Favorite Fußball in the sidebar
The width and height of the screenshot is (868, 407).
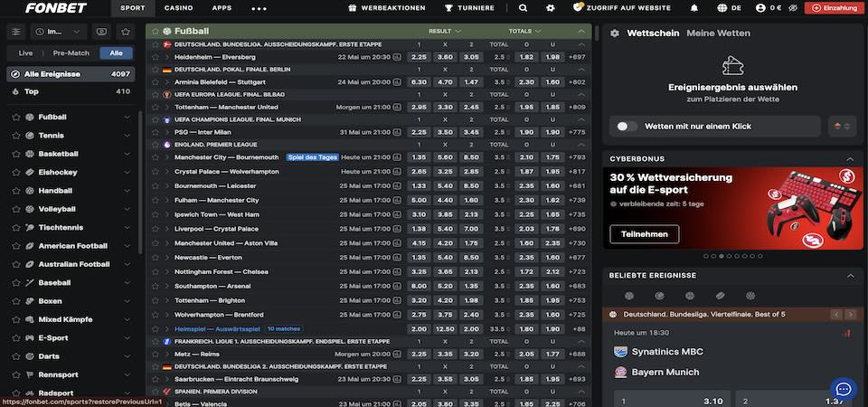point(15,118)
